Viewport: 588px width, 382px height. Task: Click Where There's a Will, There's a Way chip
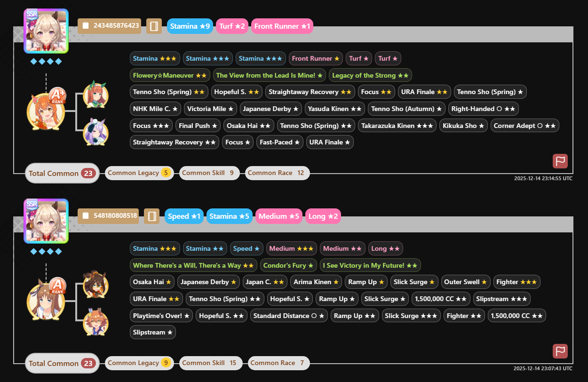coord(193,265)
